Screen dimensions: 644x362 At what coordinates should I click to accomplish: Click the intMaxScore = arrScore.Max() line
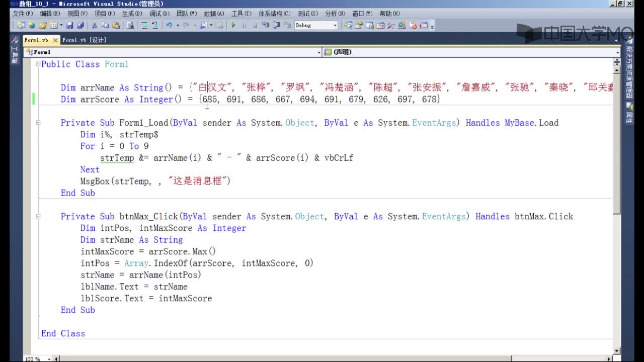click(x=148, y=251)
